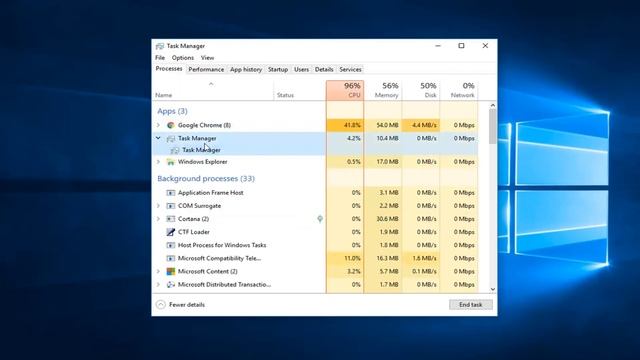Click the Apps (3) group heading
Image resolution: width=640 pixels, height=360 pixels.
(x=172, y=111)
